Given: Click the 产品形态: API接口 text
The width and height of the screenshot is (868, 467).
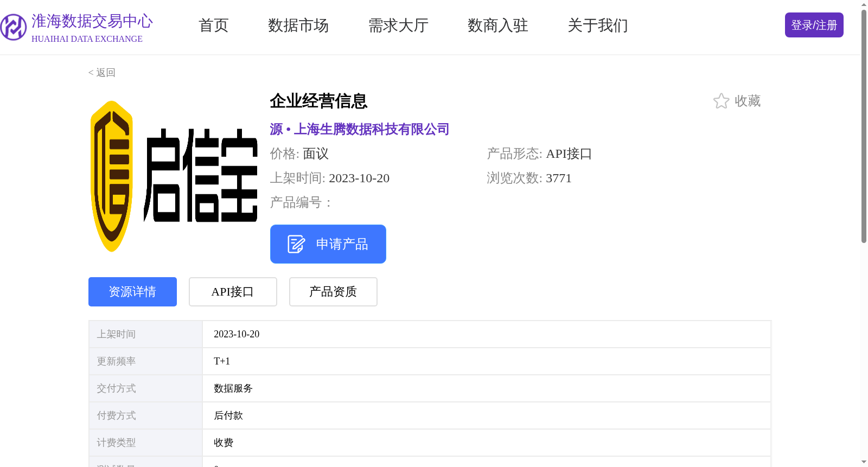Looking at the screenshot, I should [x=539, y=154].
